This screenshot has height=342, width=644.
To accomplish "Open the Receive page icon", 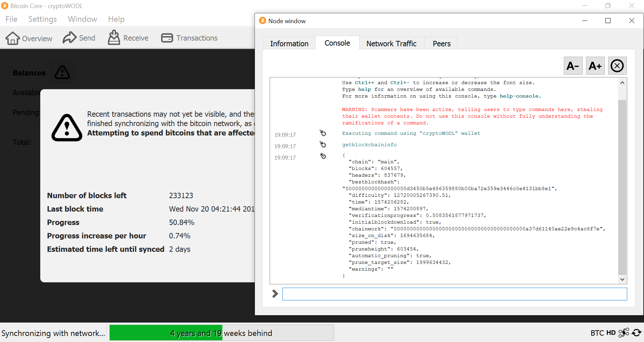I will (128, 38).
